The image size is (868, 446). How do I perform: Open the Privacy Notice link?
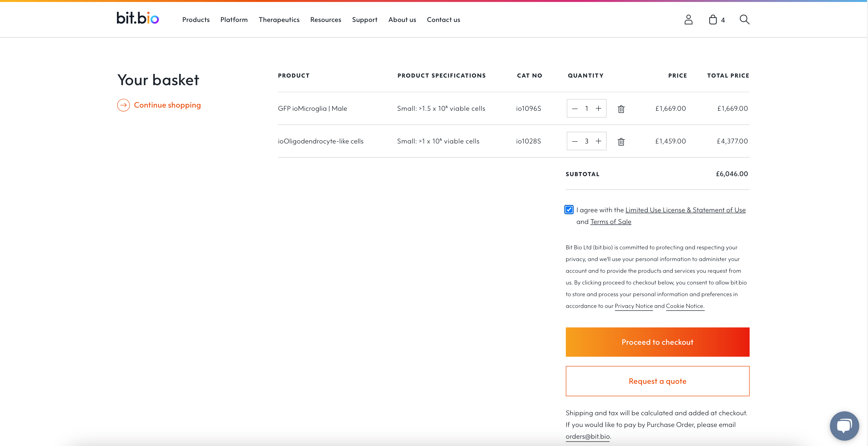point(633,305)
